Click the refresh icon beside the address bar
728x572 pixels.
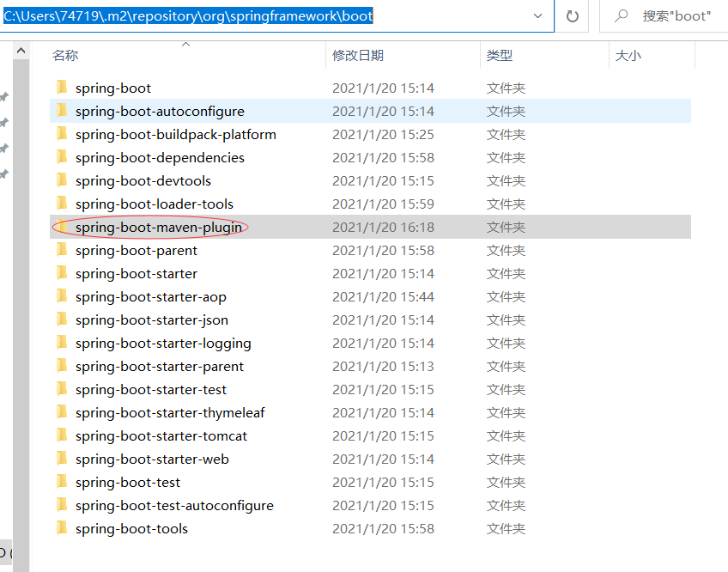(572, 15)
